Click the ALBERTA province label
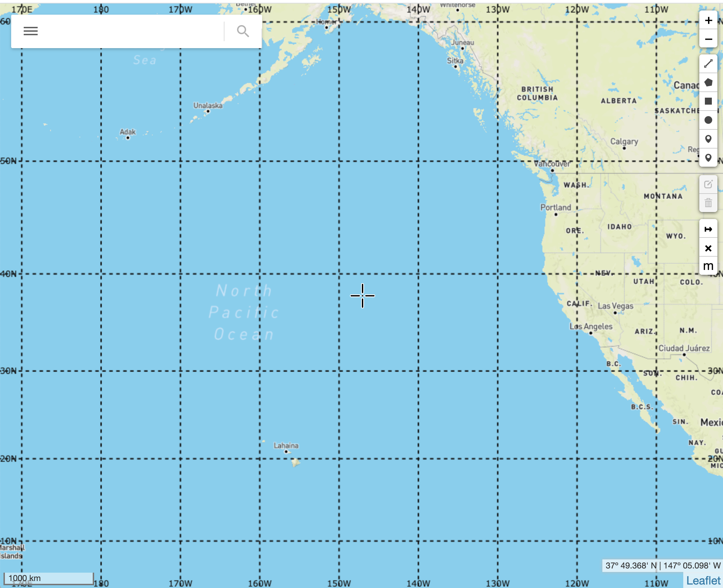The height and width of the screenshot is (588, 723). 619,101
